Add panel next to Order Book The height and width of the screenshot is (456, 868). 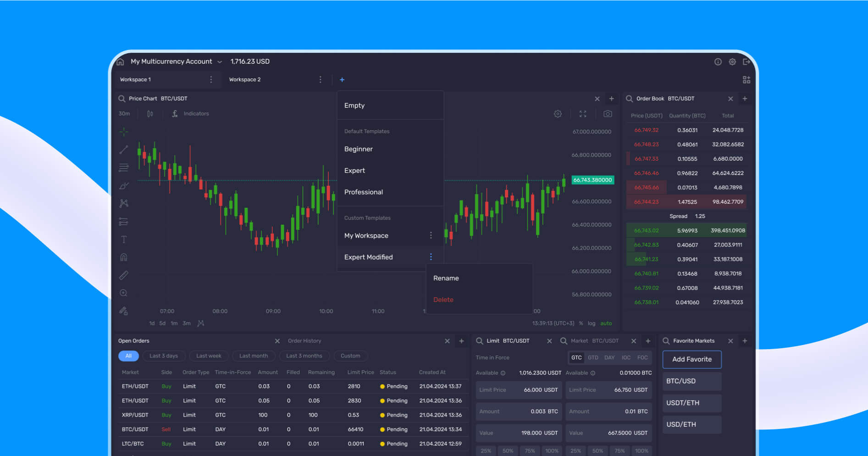[745, 99]
